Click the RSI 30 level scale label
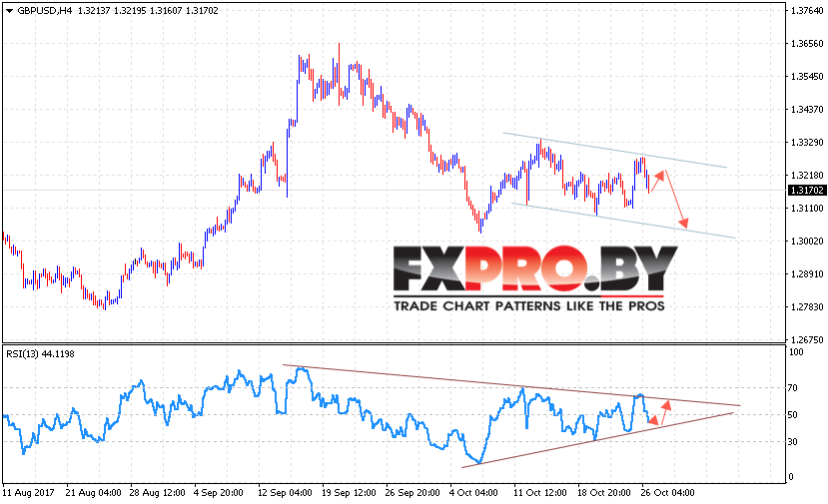The image size is (828, 504). point(792,442)
